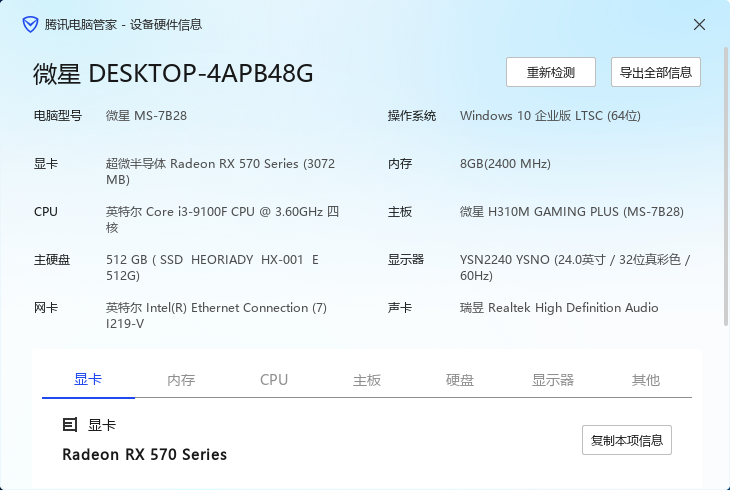Screen dimensions: 730x490
Task: Switch to the 显示器 tab
Action: 553,380
